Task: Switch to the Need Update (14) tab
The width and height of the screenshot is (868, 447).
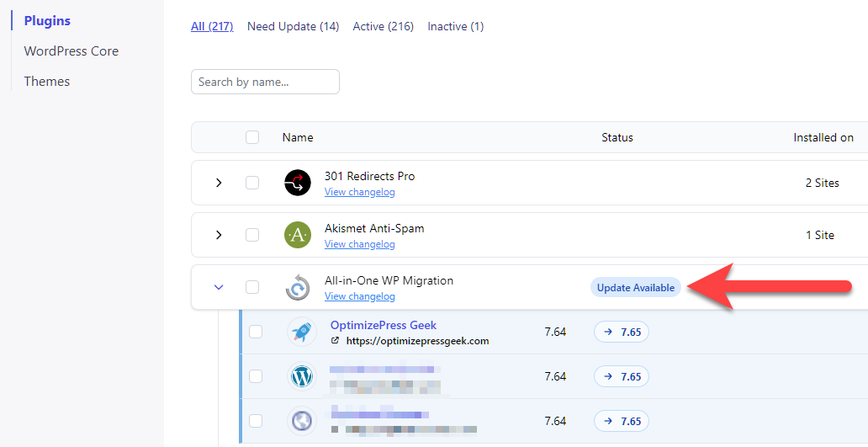Action: click(x=293, y=26)
